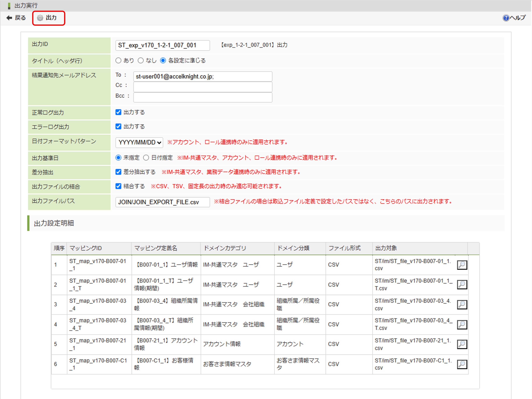Click the 出力ID text field
Screen dimensions: 532x399
pos(162,45)
